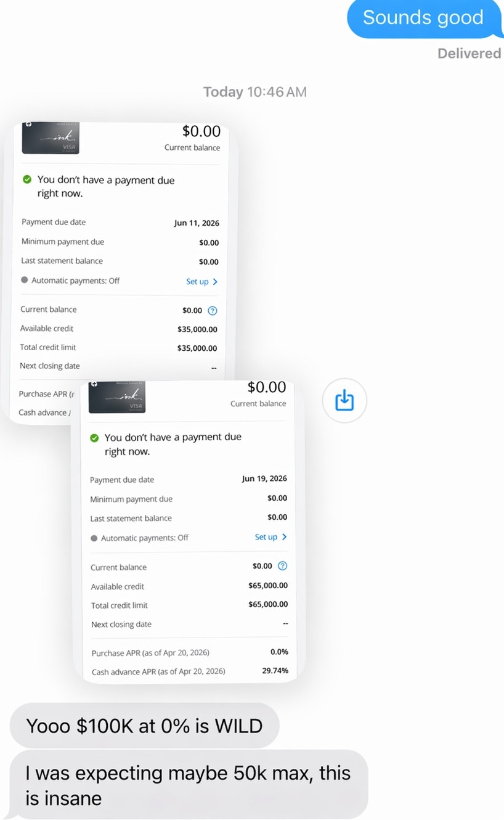The image size is (504, 820).
Task: Click '$35,000.00' Available credit value
Action: (x=197, y=329)
